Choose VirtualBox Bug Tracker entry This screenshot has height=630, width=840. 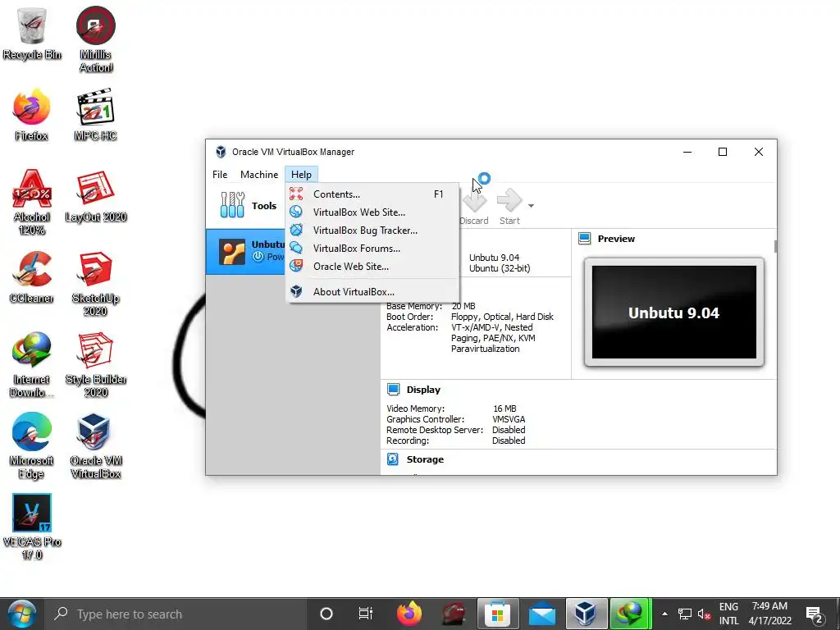[372, 231]
